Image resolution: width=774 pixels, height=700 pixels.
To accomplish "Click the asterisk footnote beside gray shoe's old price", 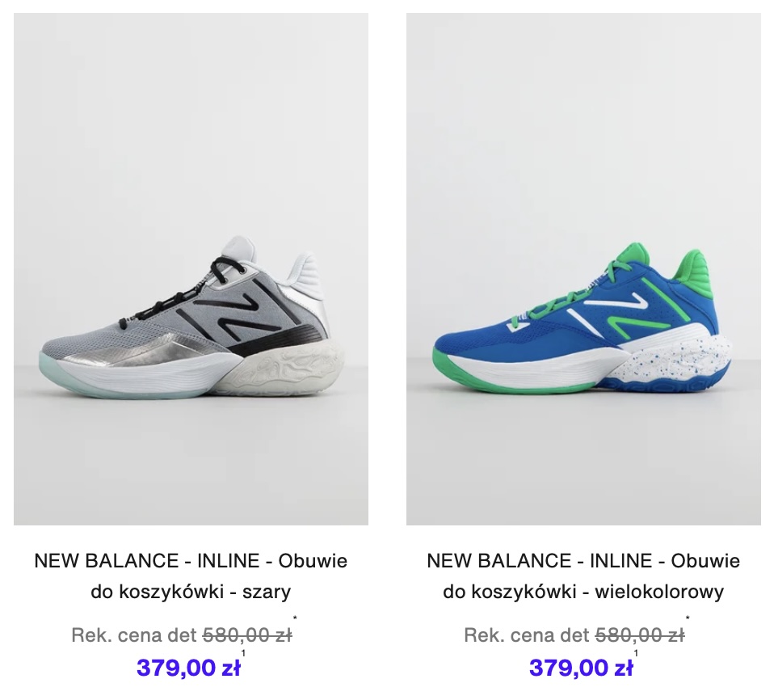I will click(x=295, y=618).
